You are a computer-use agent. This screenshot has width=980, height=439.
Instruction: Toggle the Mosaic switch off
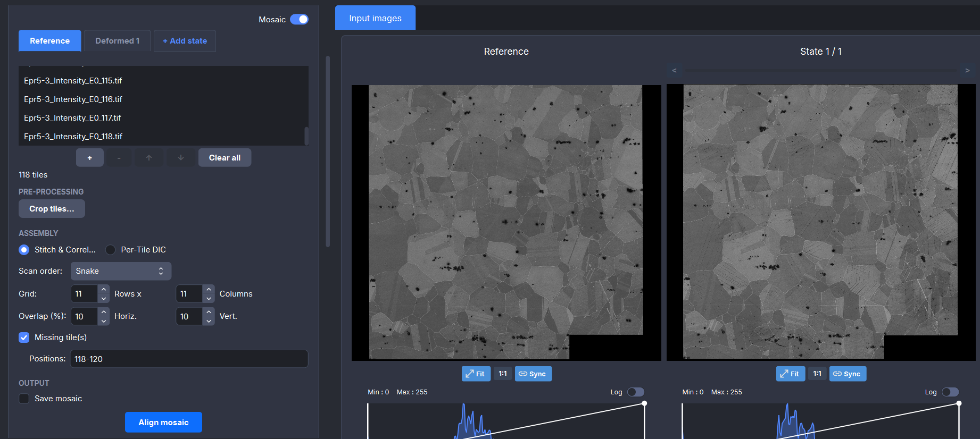click(299, 20)
